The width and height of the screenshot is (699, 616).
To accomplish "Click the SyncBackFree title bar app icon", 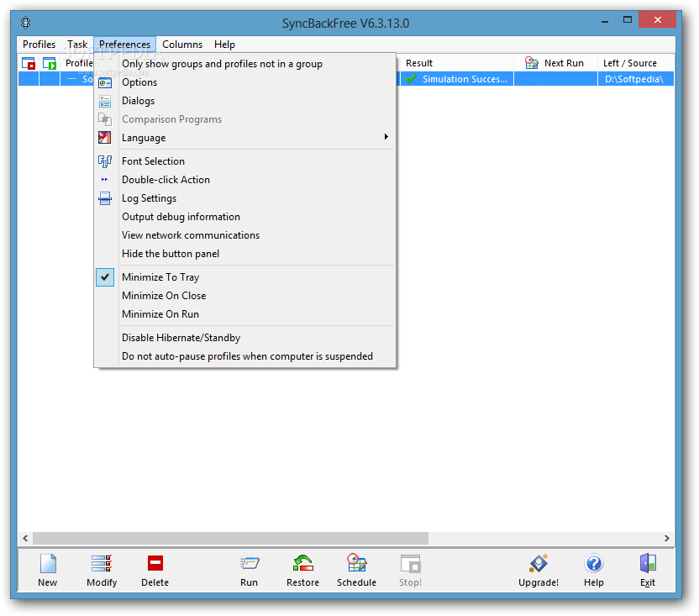I will (x=26, y=23).
